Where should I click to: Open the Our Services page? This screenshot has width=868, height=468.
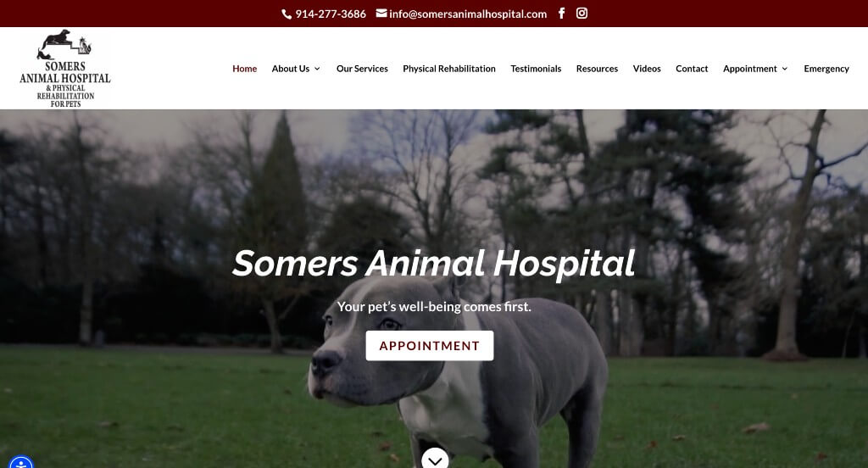coord(362,69)
